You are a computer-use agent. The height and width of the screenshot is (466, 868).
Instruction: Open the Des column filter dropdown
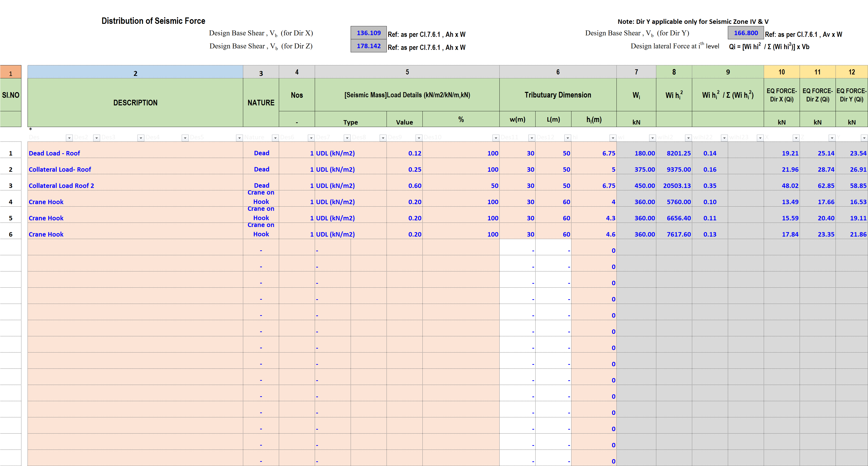(x=69, y=138)
